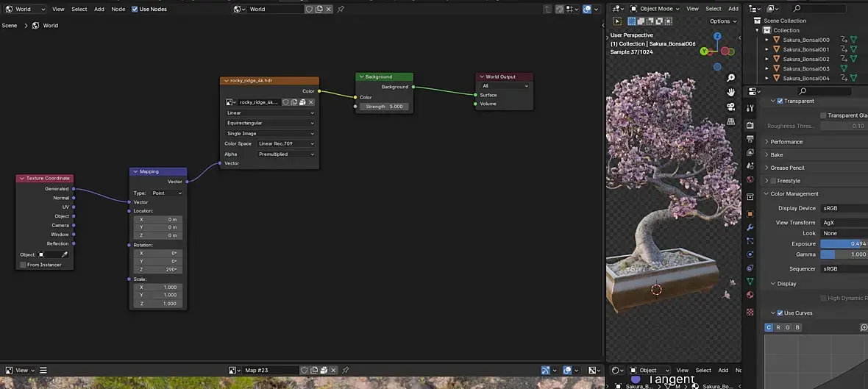Toggle Use Nodes checkbox
Viewport: 868px width, 389px height.
(135, 9)
